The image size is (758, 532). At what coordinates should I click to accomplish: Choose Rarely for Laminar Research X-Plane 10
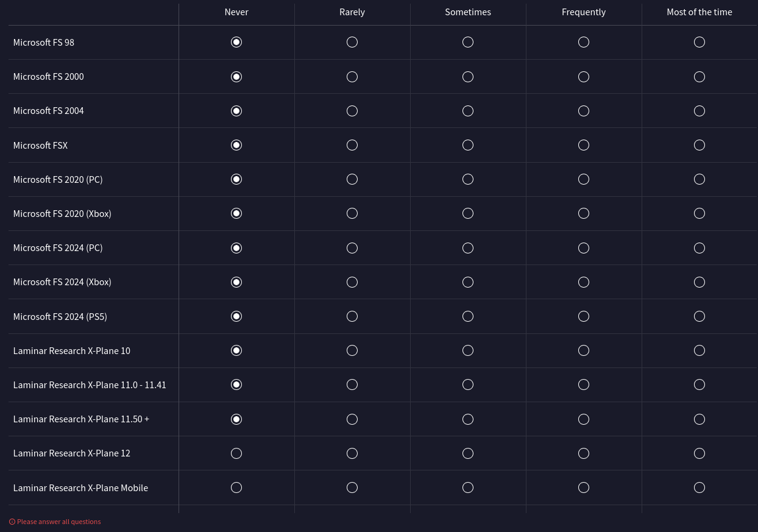[352, 350]
